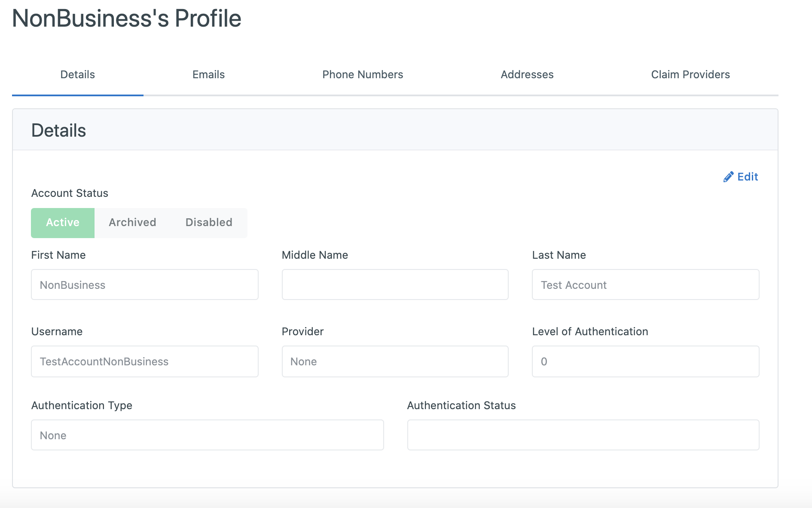The width and height of the screenshot is (812, 508).
Task: Click the Account Status label
Action: coord(70,193)
